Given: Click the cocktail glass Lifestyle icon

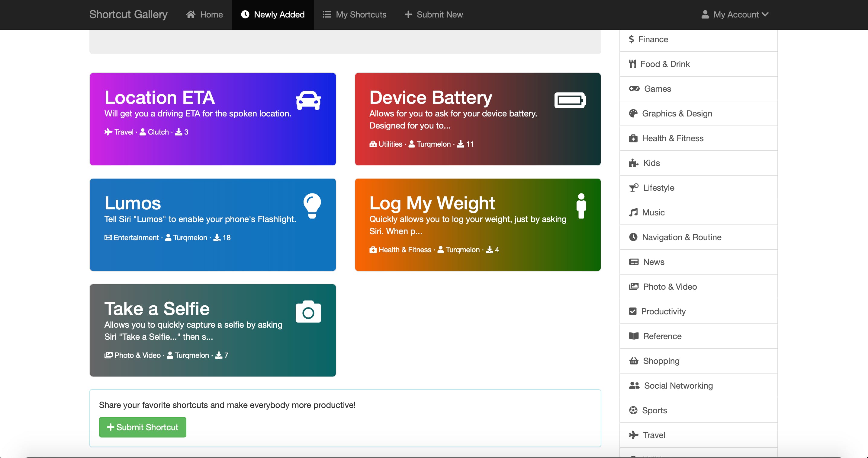Looking at the screenshot, I should (633, 188).
